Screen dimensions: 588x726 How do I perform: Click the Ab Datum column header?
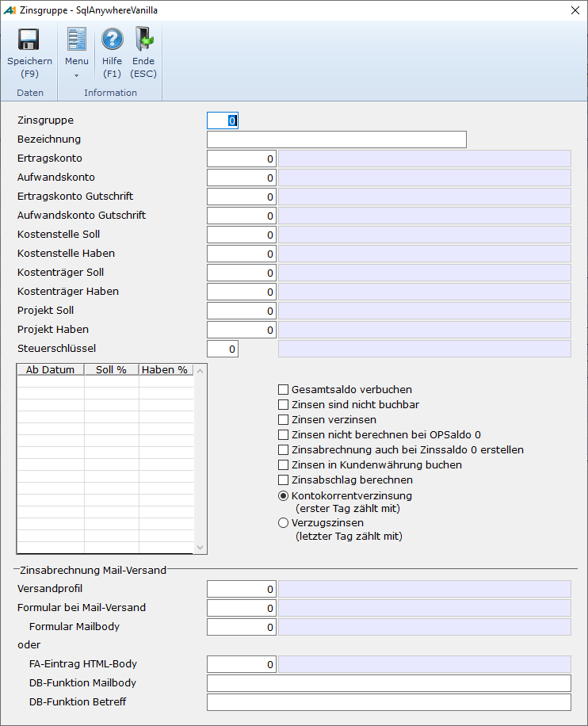(51, 369)
